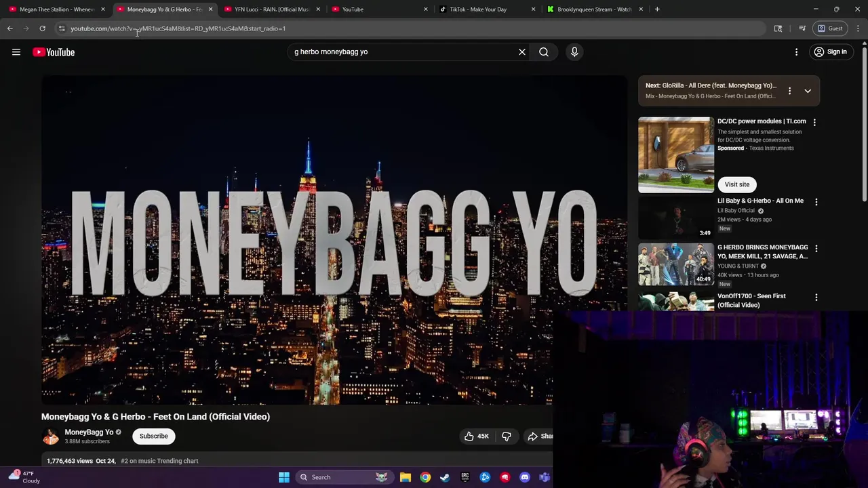Click the Visit site ad button

(x=737, y=184)
